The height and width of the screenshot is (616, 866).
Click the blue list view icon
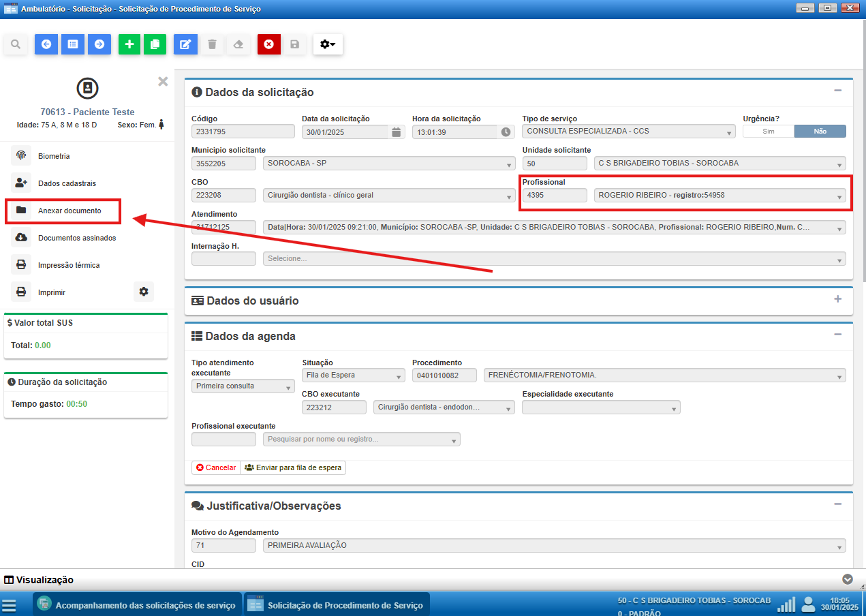pyautogui.click(x=72, y=44)
